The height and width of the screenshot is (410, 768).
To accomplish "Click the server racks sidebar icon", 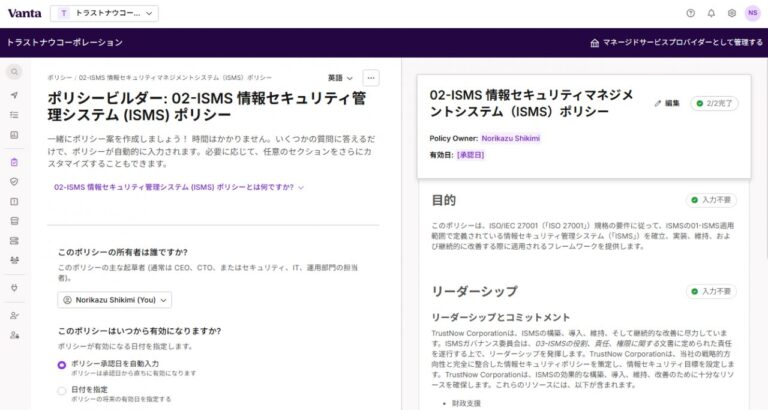I will point(14,241).
